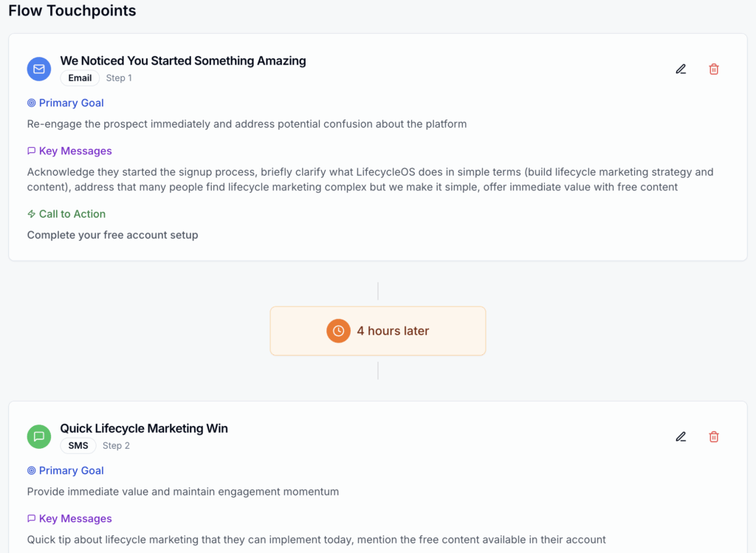
Task: Click the Key Messages speech icon in Step 1
Action: (x=31, y=151)
